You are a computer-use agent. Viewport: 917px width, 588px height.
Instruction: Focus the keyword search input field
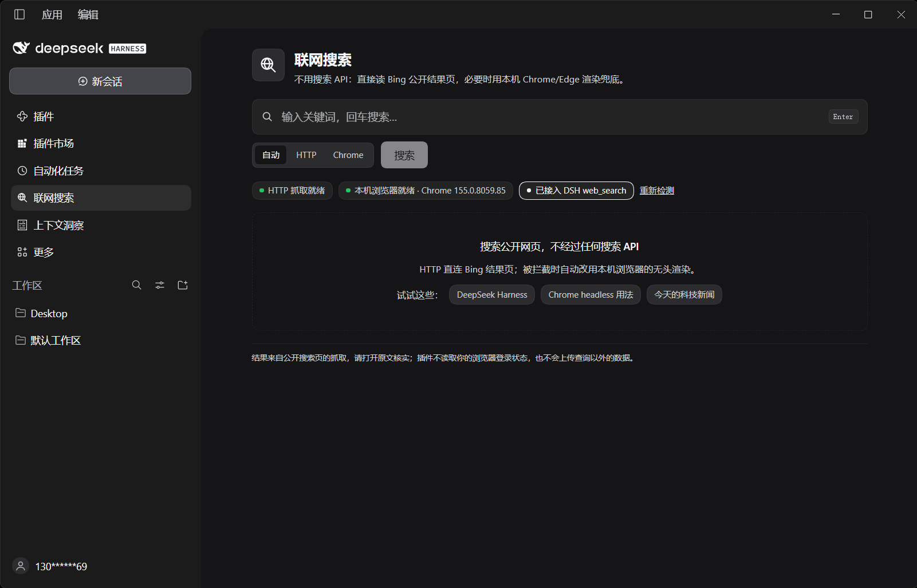coord(560,117)
